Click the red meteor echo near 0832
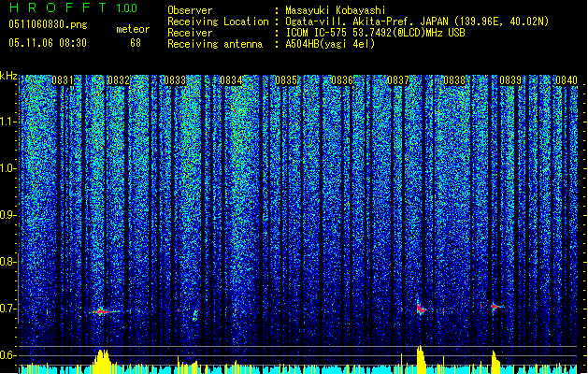The height and width of the screenshot is (374, 588). (103, 311)
